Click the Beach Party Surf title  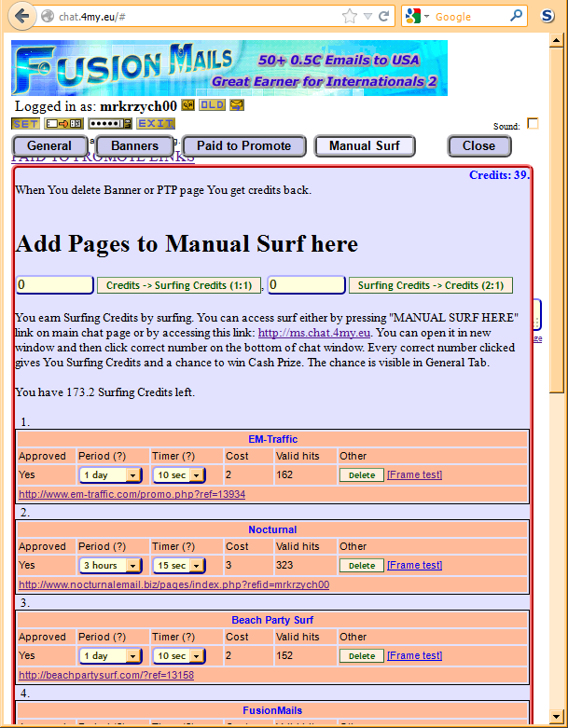pyautogui.click(x=272, y=620)
